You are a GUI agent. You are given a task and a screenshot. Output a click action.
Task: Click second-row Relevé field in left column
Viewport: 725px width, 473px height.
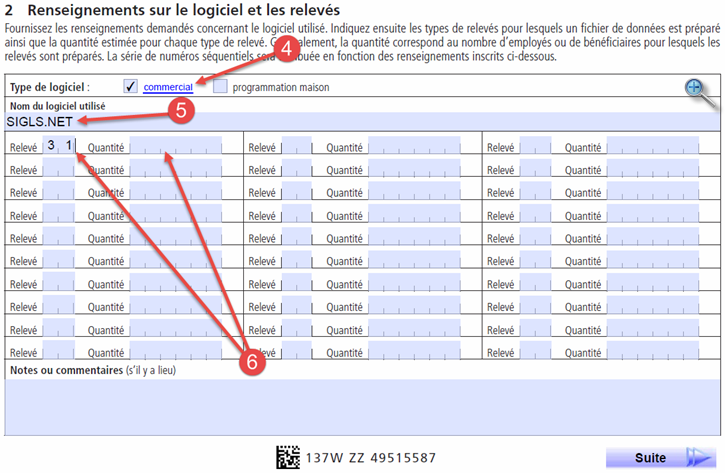point(59,170)
